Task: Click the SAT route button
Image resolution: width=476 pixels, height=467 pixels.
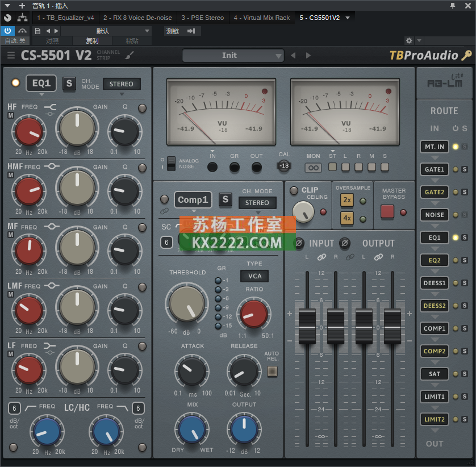Action: 435,374
